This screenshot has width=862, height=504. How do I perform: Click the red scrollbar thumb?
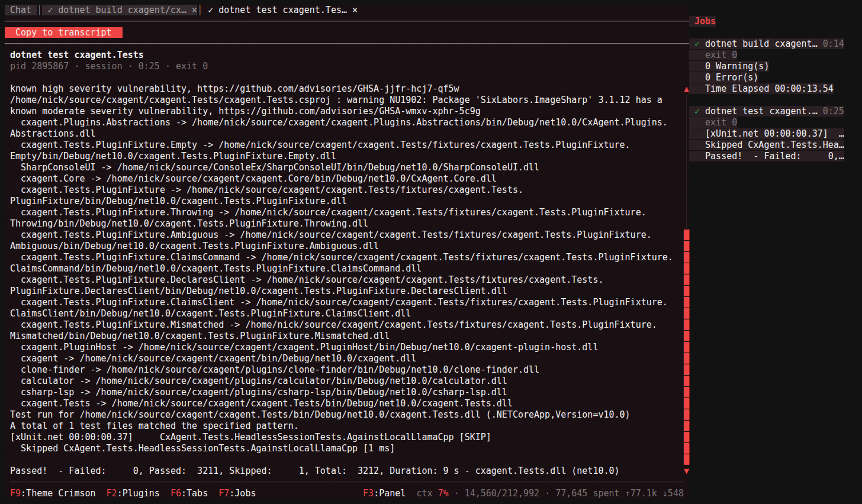(x=686, y=347)
